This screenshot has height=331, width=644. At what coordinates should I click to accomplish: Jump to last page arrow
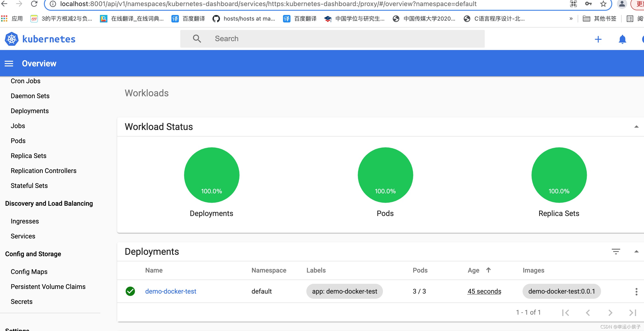(633, 313)
